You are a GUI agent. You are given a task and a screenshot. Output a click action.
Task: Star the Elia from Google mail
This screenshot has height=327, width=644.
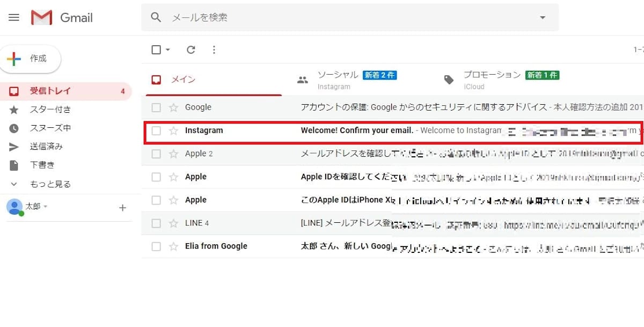click(x=173, y=246)
